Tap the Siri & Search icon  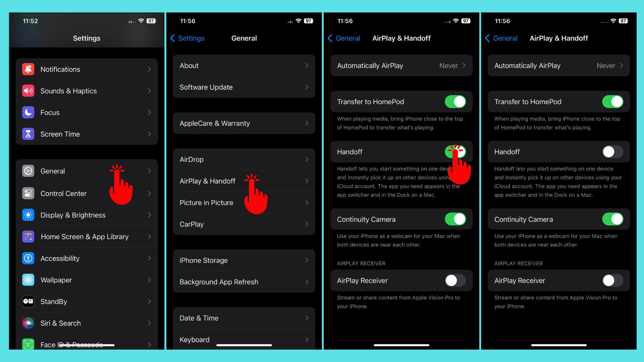[x=28, y=323]
